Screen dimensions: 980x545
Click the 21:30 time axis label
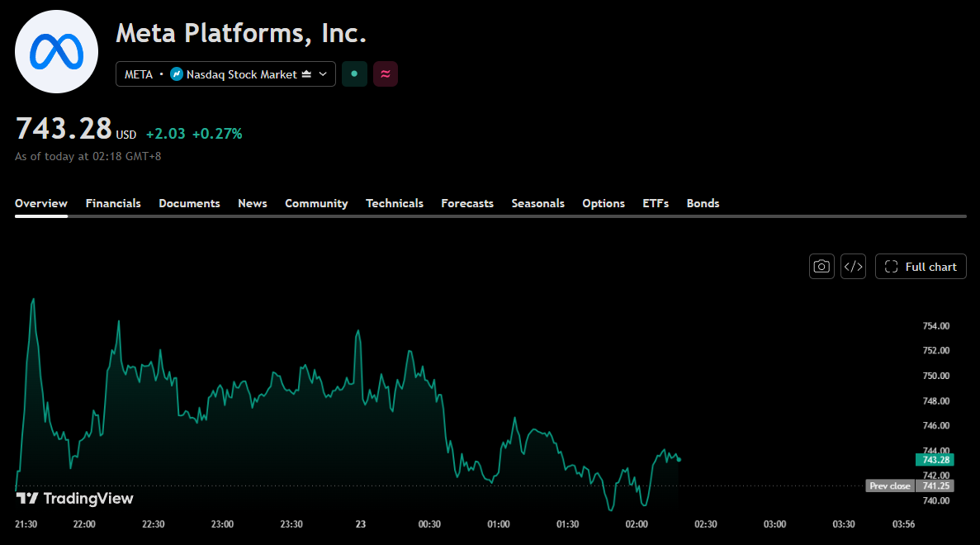26,524
